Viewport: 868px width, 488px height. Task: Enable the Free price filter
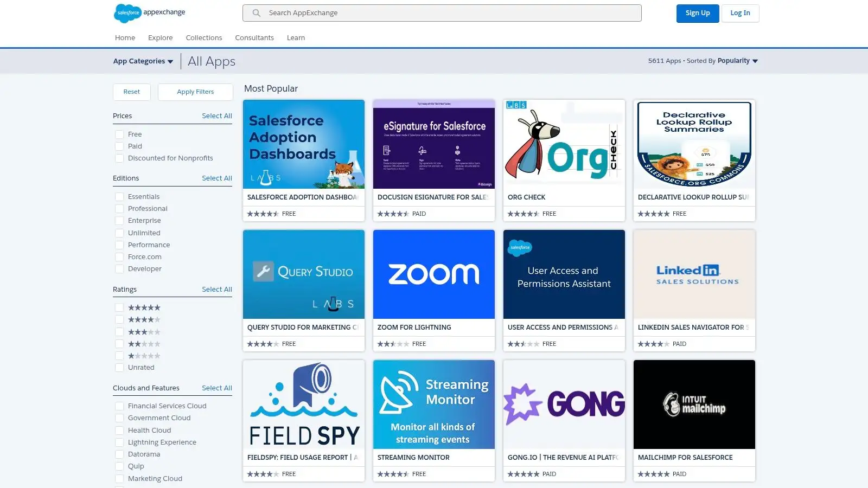(x=119, y=134)
